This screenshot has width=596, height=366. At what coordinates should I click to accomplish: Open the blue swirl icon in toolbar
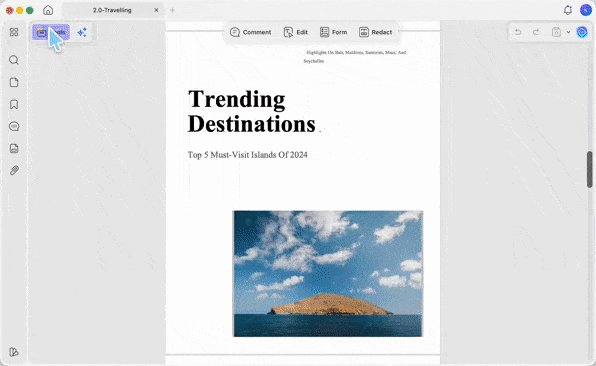582,32
